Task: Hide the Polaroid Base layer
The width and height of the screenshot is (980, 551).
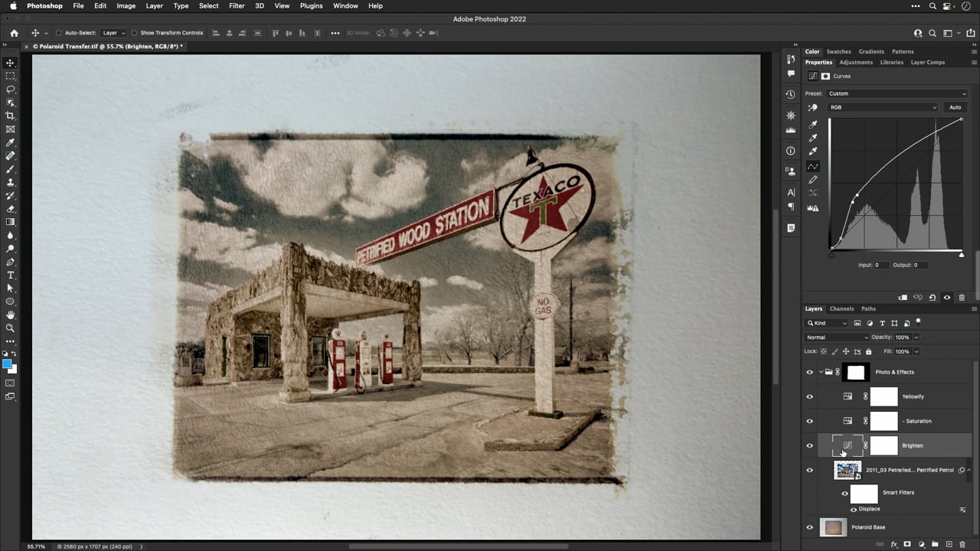Action: point(809,527)
